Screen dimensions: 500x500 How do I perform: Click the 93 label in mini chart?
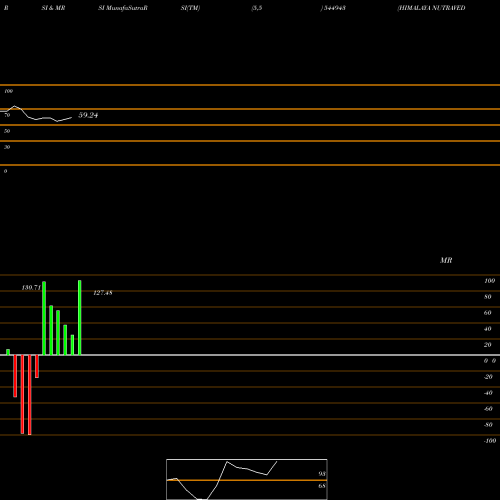click(x=322, y=474)
